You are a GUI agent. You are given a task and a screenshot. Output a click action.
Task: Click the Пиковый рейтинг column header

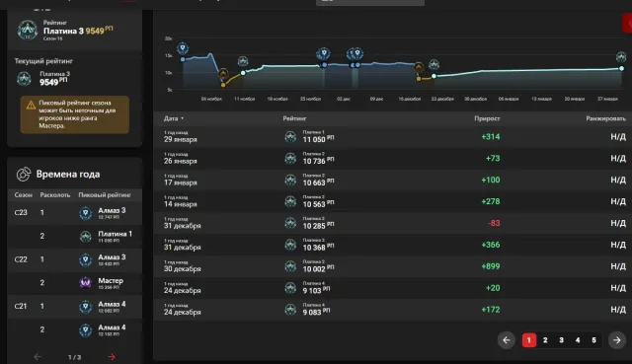click(105, 195)
